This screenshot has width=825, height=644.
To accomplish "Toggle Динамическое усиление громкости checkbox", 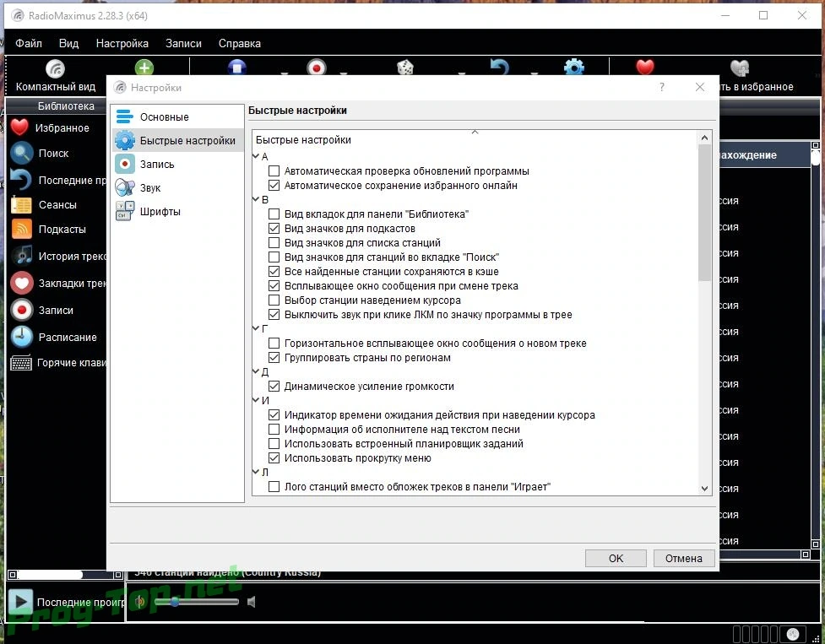I will click(x=274, y=386).
